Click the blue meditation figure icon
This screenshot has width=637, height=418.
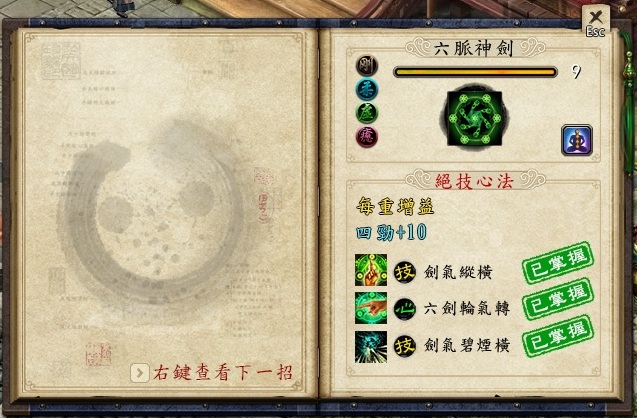tap(577, 140)
